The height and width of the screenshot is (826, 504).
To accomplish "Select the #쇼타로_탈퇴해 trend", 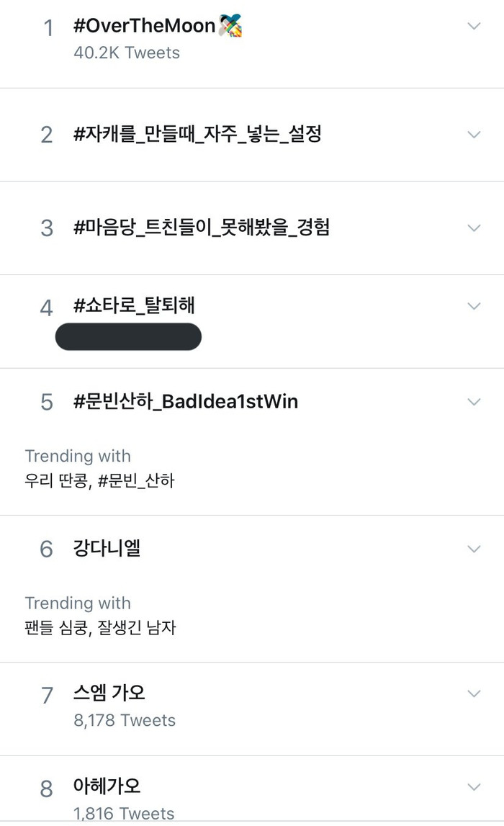I will [x=134, y=305].
